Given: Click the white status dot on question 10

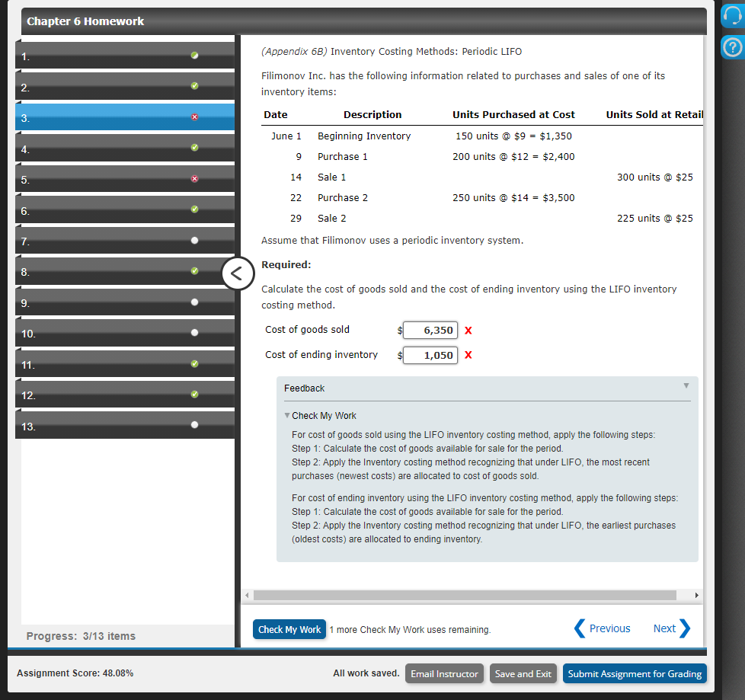Looking at the screenshot, I should tap(194, 333).
